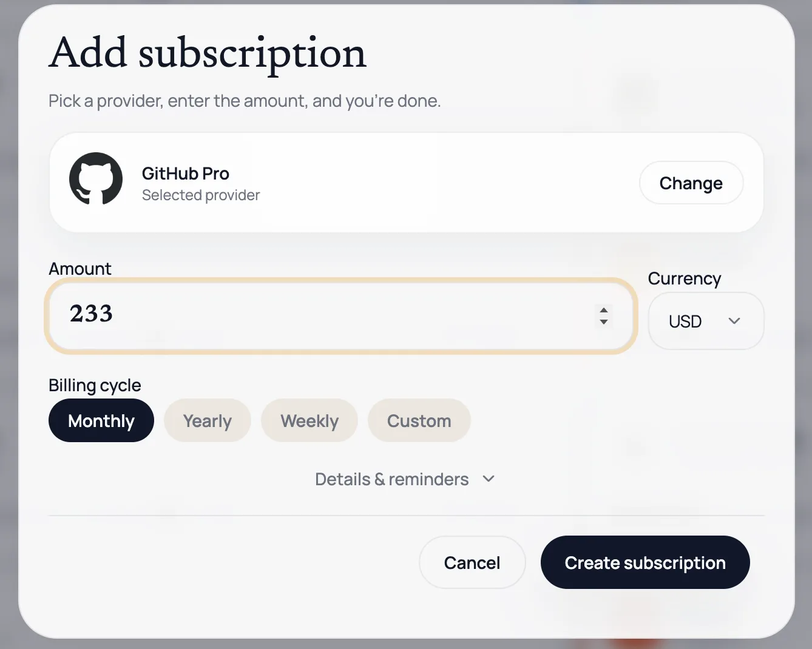Click the chevron next to Details & reminders
This screenshot has height=649, width=812.
pyautogui.click(x=489, y=479)
